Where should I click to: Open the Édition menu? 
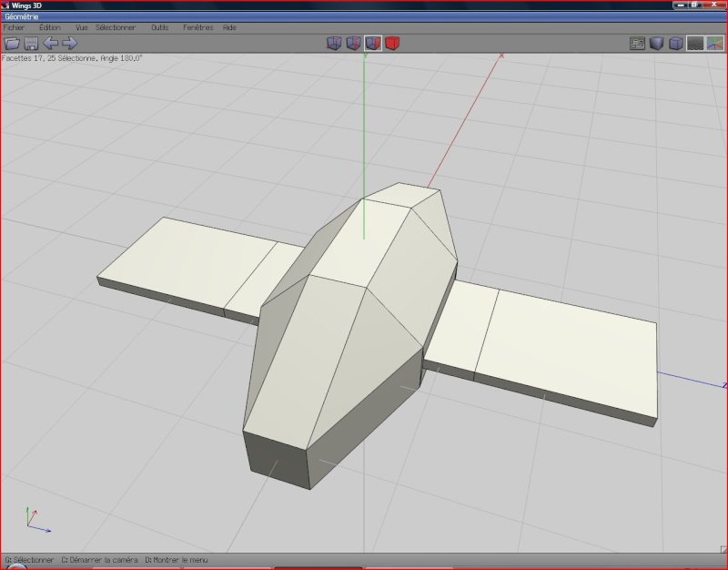pos(50,27)
